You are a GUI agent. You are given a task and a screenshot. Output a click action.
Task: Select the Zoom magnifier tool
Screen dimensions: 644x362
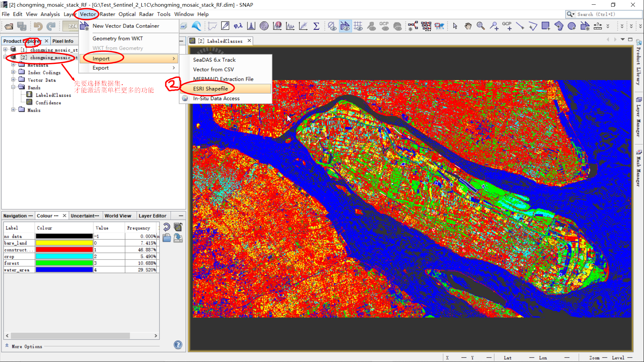[480, 26]
